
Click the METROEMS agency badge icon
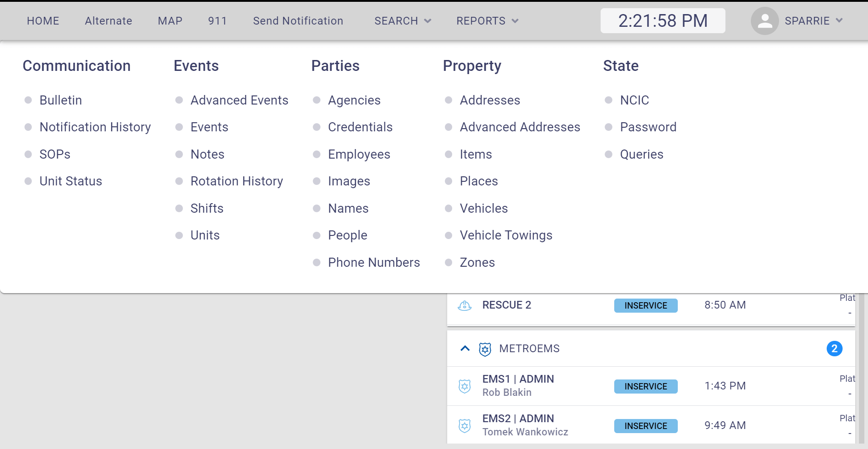[x=485, y=349]
